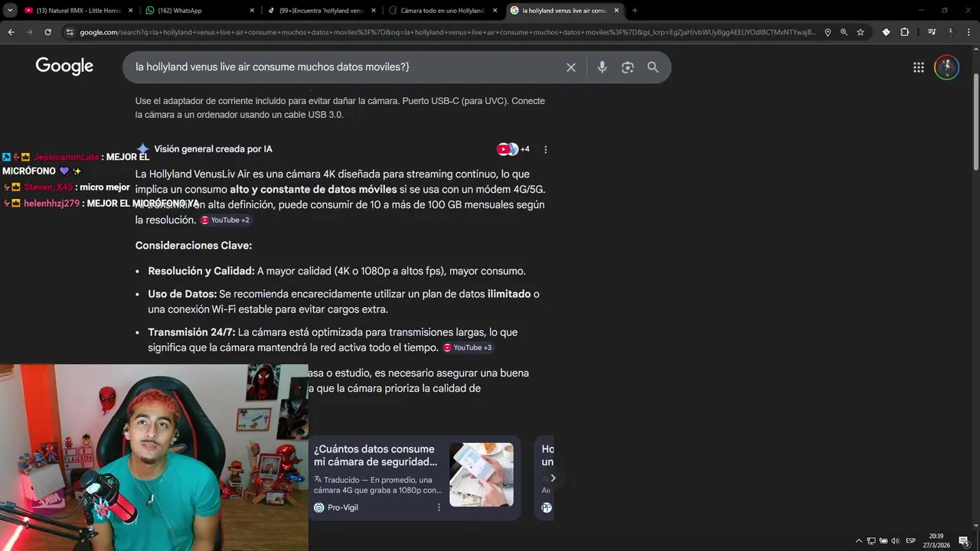Close the active Google search tab
Screen dimensions: 980x551
tap(616, 11)
